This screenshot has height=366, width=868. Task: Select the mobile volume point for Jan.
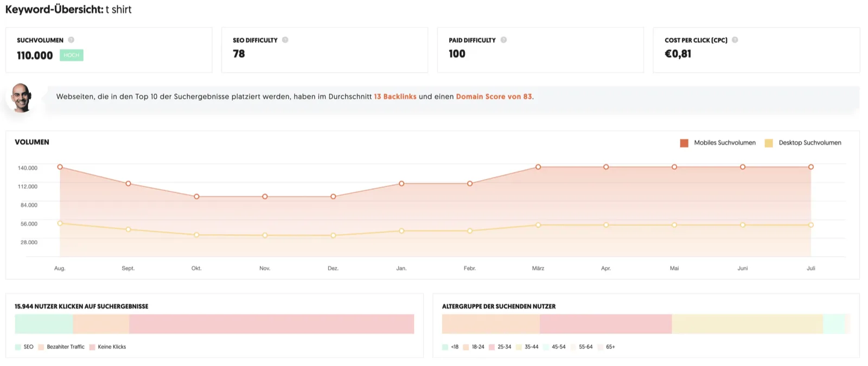click(x=401, y=183)
